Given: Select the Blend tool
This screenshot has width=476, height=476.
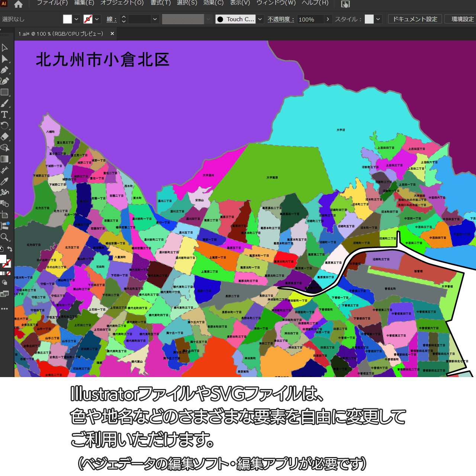Looking at the screenshot, I should [x=5, y=203].
